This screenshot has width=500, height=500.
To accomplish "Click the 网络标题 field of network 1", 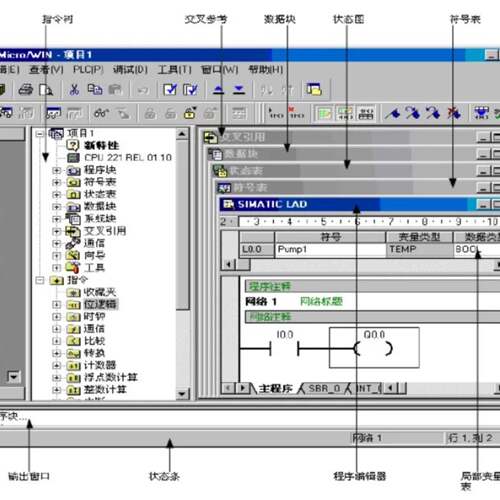I will (x=321, y=302).
